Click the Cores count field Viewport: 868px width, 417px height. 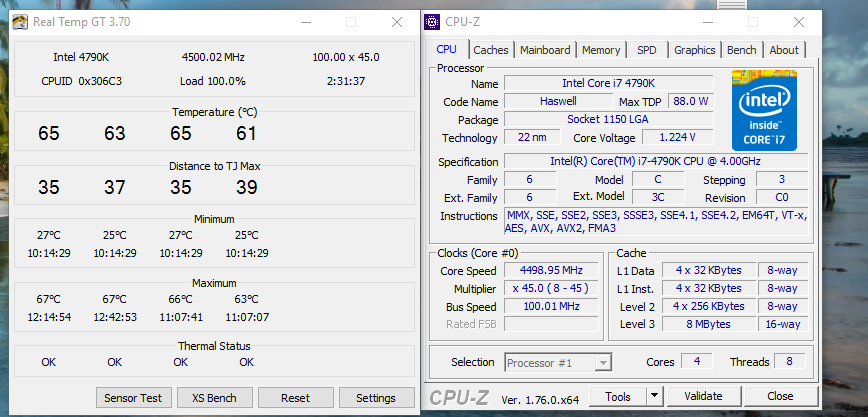coord(696,361)
